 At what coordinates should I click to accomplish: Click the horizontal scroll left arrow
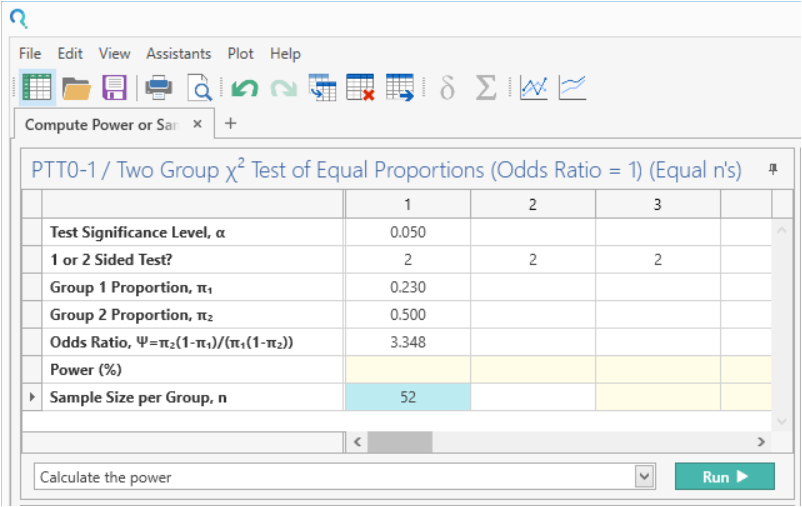358,442
